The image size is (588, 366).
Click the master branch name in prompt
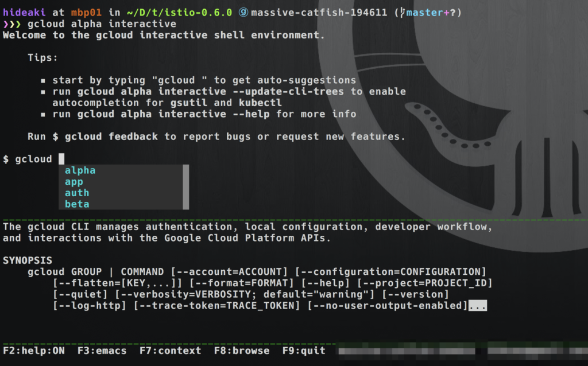[x=425, y=13]
